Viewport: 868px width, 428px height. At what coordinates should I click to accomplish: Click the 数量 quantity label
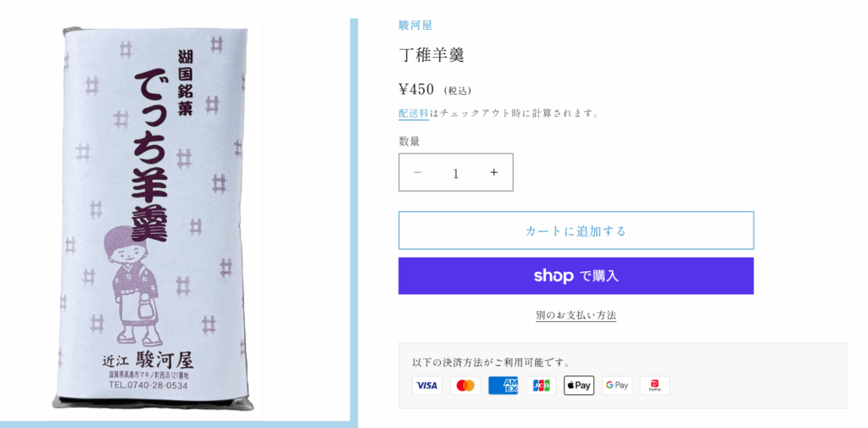(409, 142)
